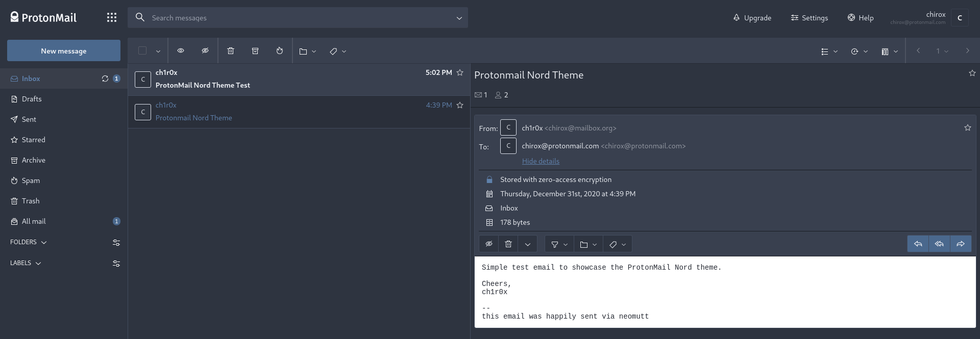
Task: Open the 4:39 PM Protonmail Nord Theme message
Action: click(299, 112)
